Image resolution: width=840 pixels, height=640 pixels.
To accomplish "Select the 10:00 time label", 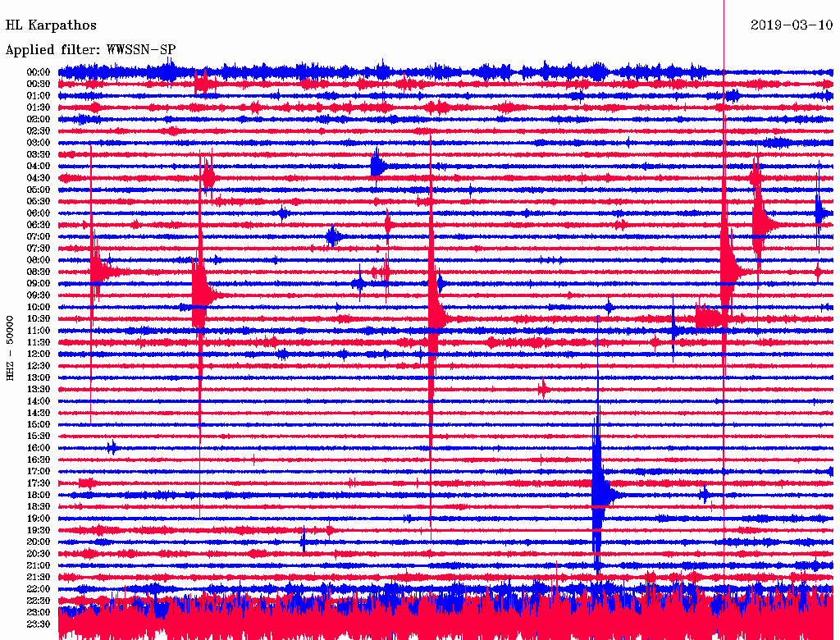I will pyautogui.click(x=39, y=307).
